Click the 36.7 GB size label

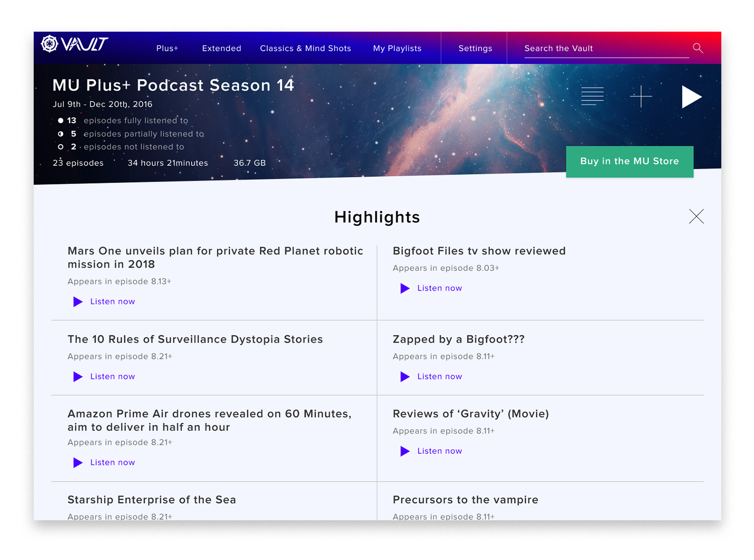tap(250, 163)
